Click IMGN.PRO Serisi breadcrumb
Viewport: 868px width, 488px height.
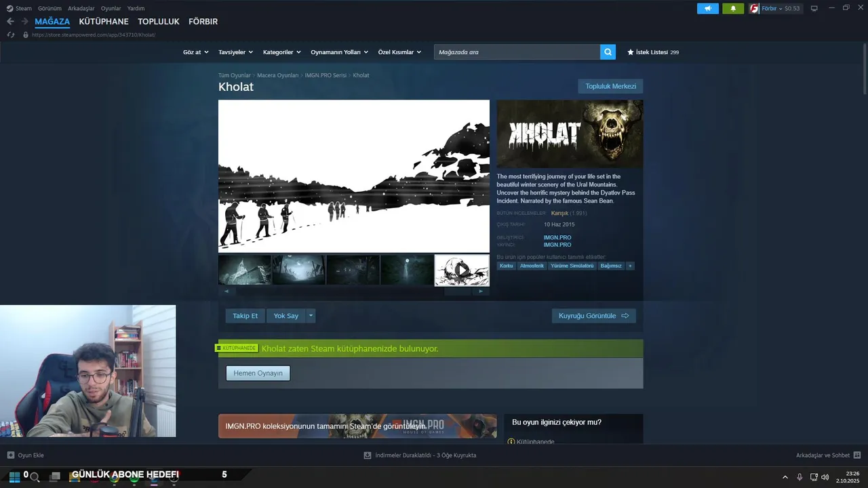(326, 75)
